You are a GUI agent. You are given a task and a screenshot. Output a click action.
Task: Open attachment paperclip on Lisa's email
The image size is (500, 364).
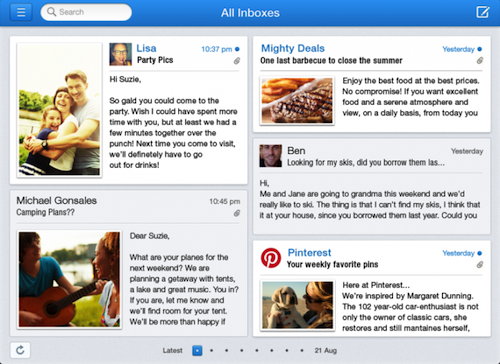pyautogui.click(x=237, y=61)
